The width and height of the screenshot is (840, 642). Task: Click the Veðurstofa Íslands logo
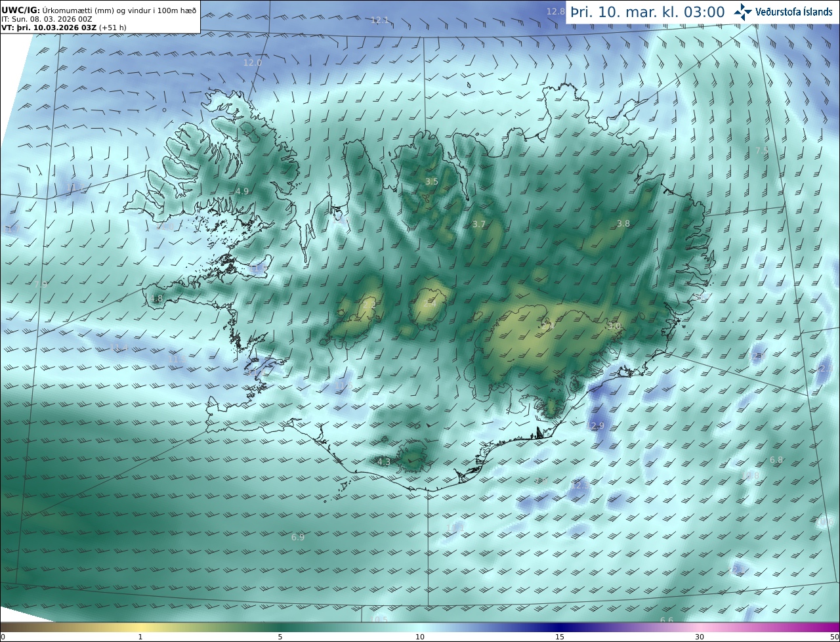click(x=784, y=12)
